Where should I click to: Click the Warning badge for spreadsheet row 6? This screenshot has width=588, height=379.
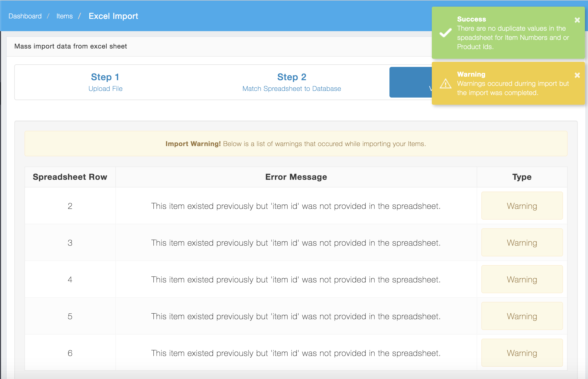tap(522, 353)
